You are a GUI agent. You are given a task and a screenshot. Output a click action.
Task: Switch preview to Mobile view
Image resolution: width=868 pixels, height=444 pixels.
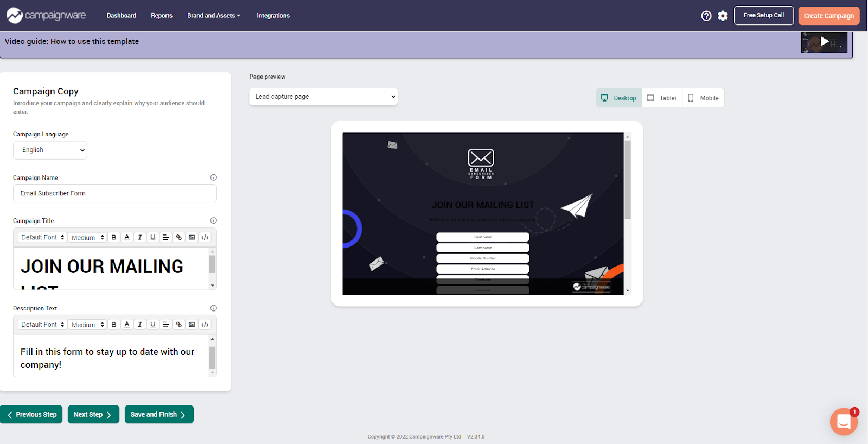click(x=704, y=98)
